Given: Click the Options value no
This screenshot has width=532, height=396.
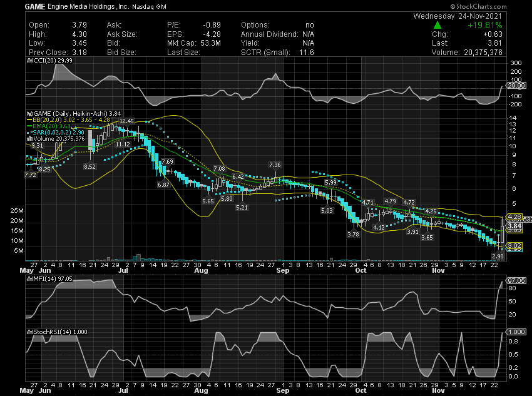Looking at the screenshot, I should point(310,25).
